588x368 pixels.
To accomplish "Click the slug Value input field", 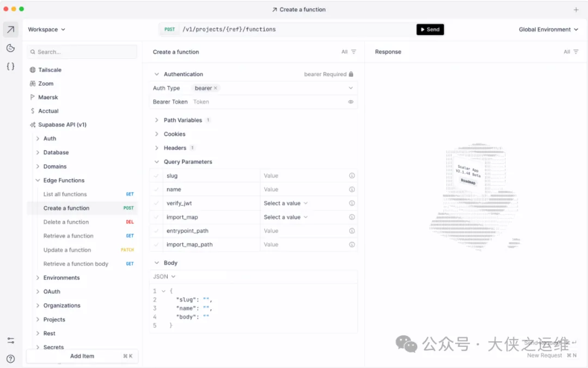I will click(304, 176).
